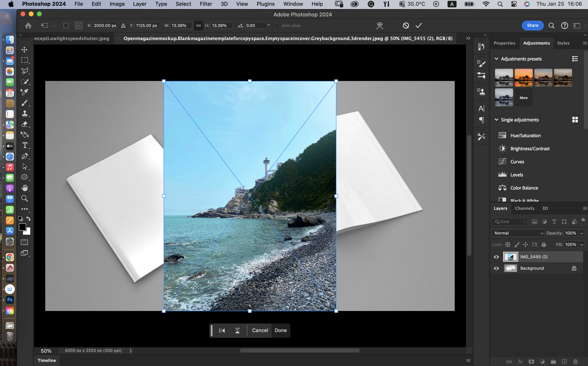Image resolution: width=588 pixels, height=366 pixels.
Task: Select the Clone Stamp tool
Action: 25,113
